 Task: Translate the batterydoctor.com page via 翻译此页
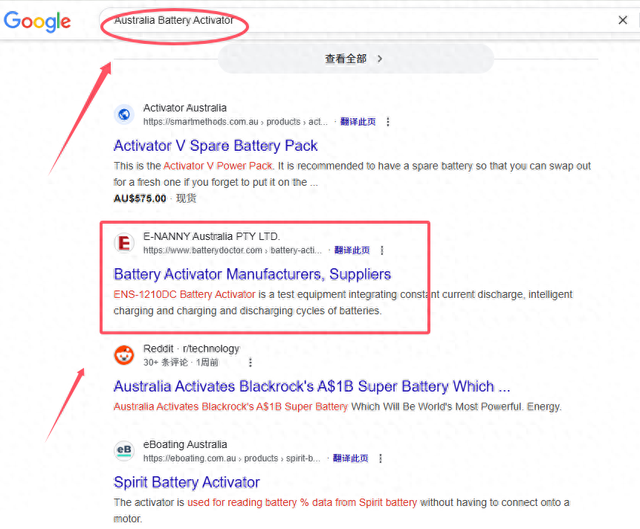pos(352,250)
